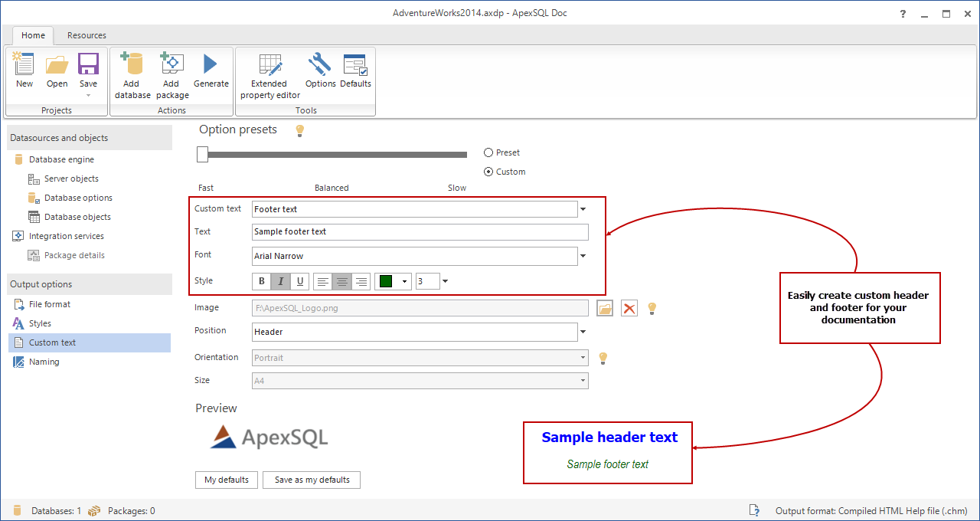
Task: Open the Options wrench icon
Action: pyautogui.click(x=320, y=65)
